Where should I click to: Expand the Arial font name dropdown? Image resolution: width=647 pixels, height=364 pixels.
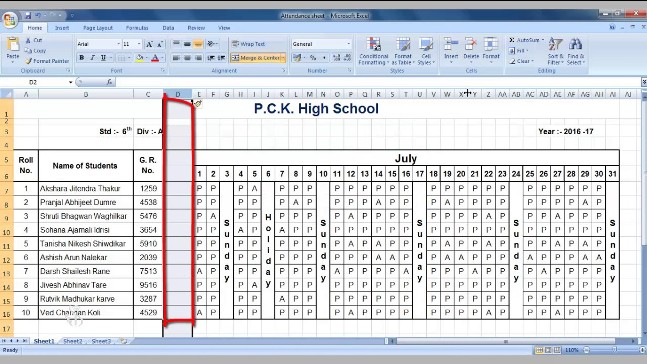[118, 44]
